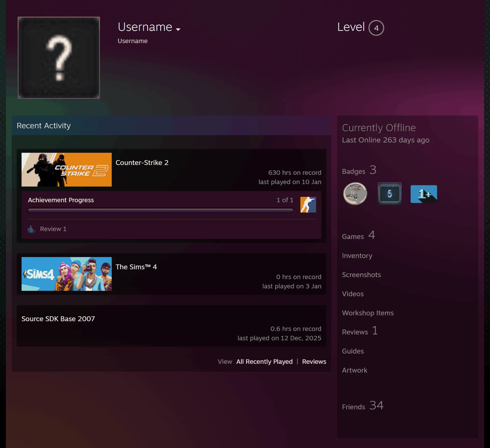Click the blue number 5 badge icon
This screenshot has width=490, height=448.
pos(389,194)
